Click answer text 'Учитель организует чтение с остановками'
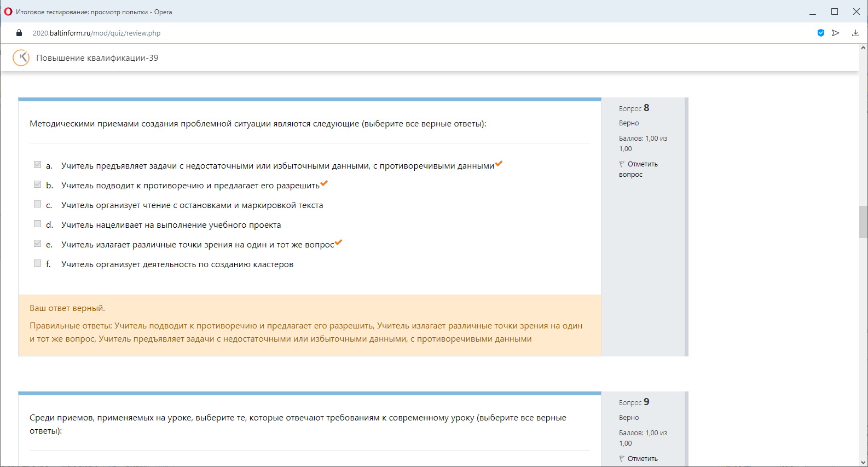 click(x=192, y=205)
